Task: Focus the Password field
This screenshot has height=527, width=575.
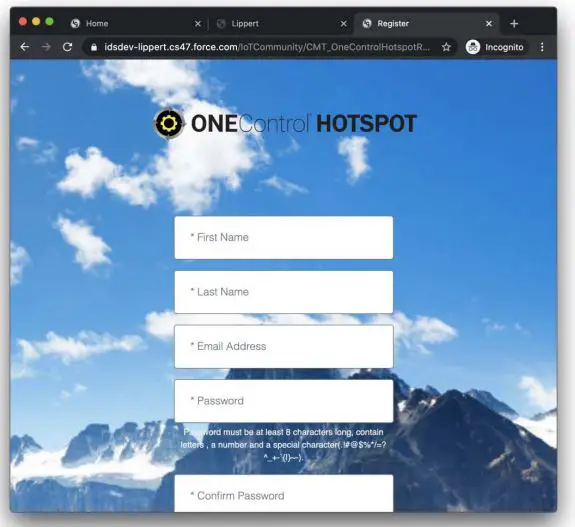Action: click(x=283, y=401)
